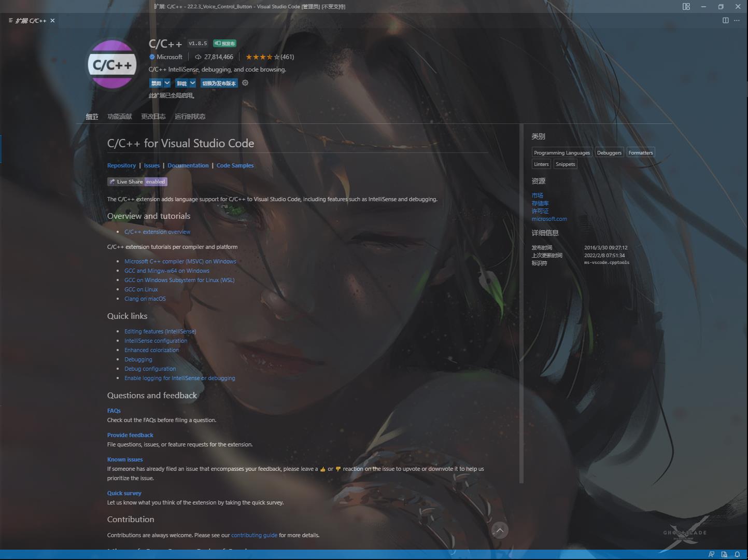
Task: Open the 市场 marketplace resource link
Action: tap(538, 195)
